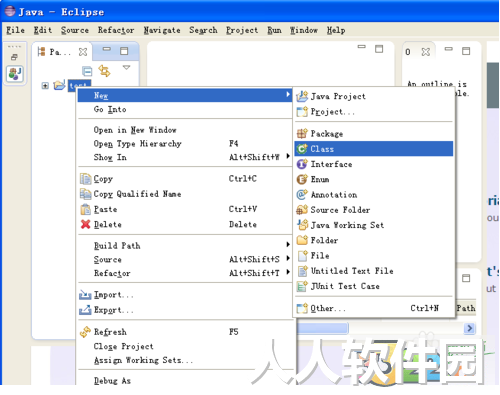This screenshot has width=500, height=395.
Task: Choose Annotation from the New submenu
Action: [x=373, y=195]
